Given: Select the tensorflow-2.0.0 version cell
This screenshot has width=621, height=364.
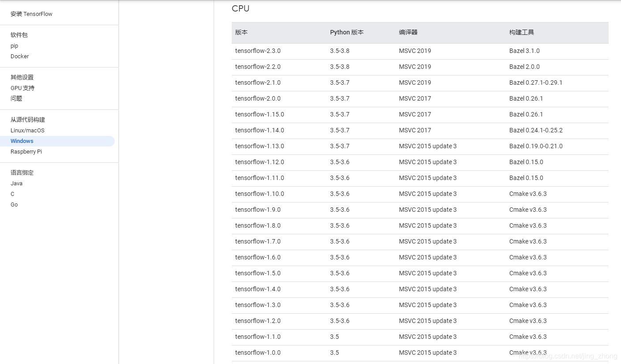Looking at the screenshot, I should (258, 98).
